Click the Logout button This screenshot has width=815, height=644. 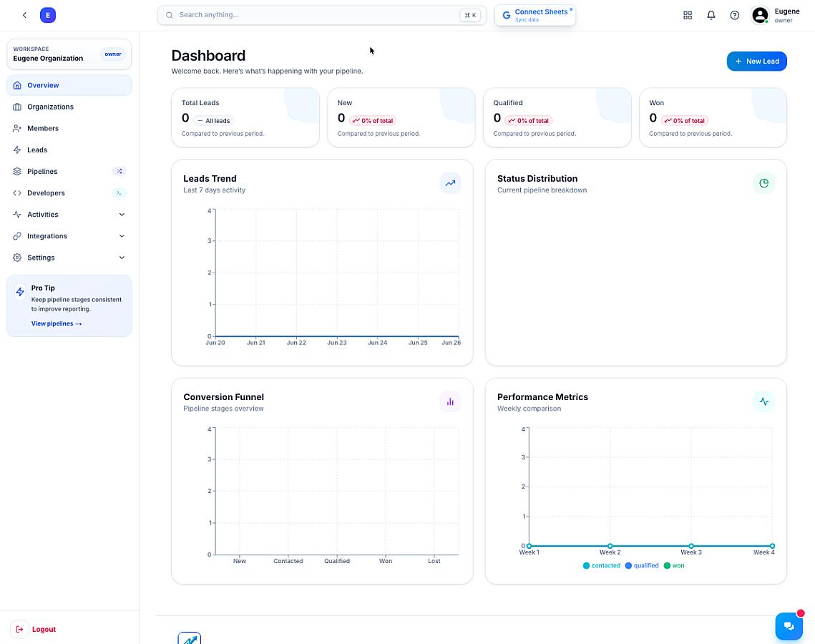[33, 629]
